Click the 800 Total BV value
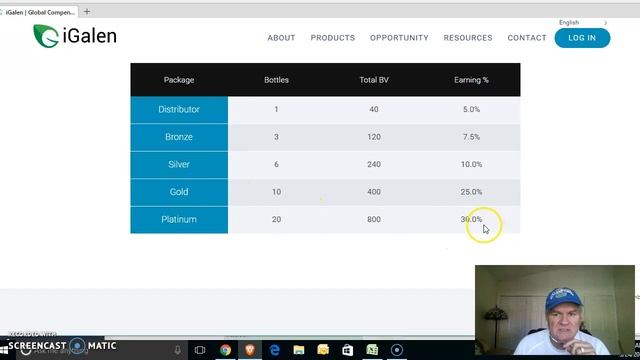This screenshot has height=360, width=640. click(x=374, y=219)
